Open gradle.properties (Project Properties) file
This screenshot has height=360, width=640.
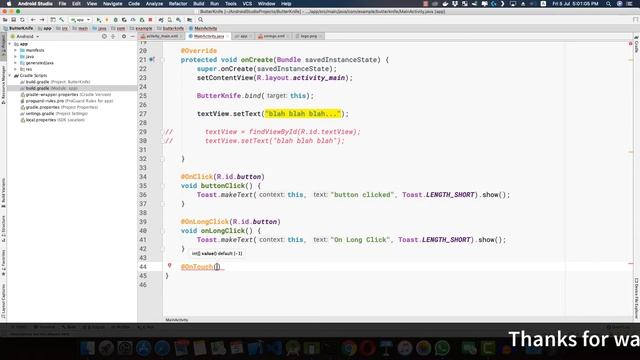(59, 107)
